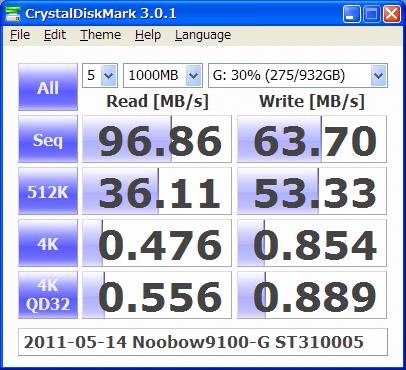Open the Edit menu

pos(55,35)
